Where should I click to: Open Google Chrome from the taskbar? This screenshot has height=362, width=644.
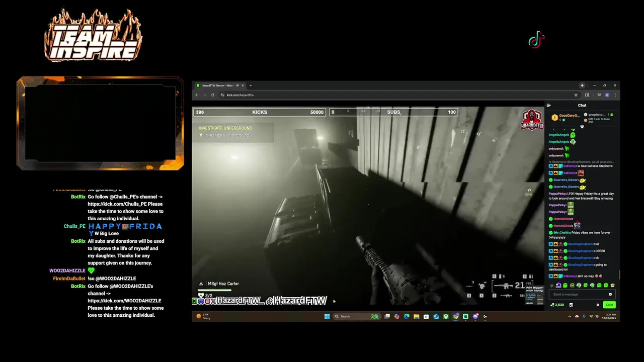pos(456,316)
